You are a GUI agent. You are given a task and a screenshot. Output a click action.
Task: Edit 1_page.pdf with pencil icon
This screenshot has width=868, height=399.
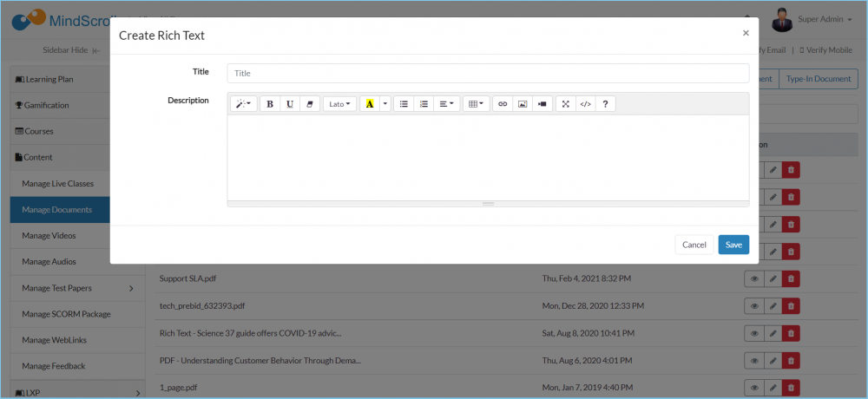tap(773, 388)
